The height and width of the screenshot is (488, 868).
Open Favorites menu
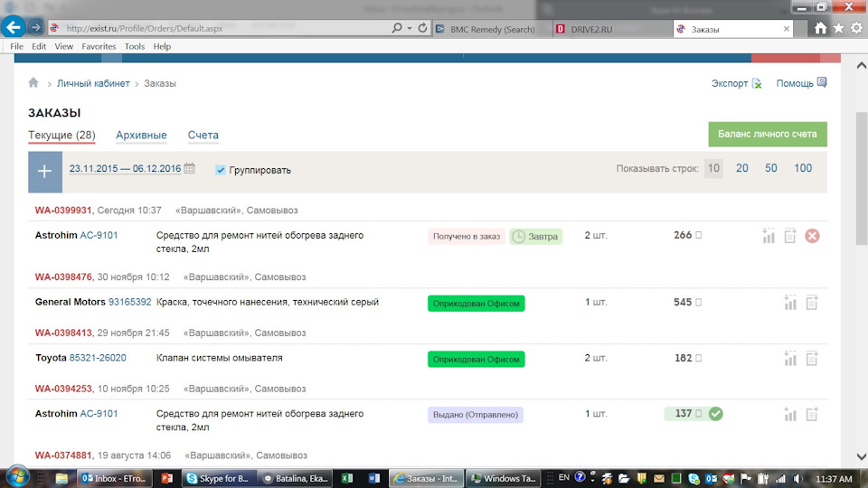click(x=99, y=46)
